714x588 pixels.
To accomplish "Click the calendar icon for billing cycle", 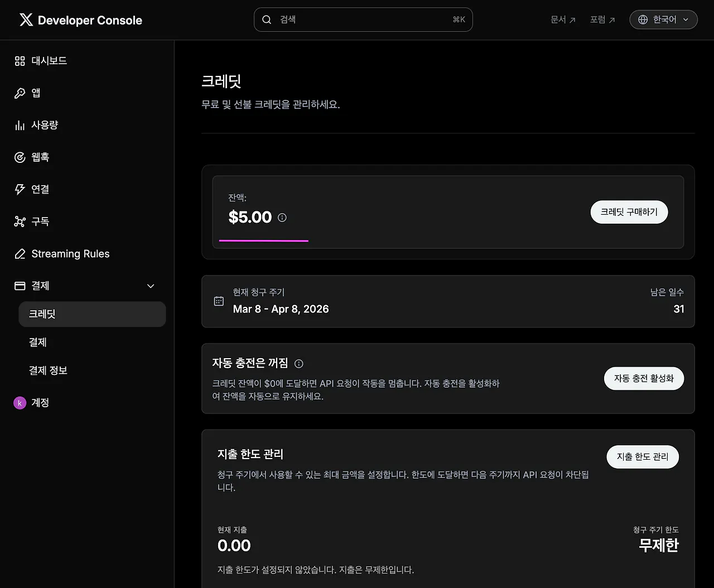I will tap(219, 301).
